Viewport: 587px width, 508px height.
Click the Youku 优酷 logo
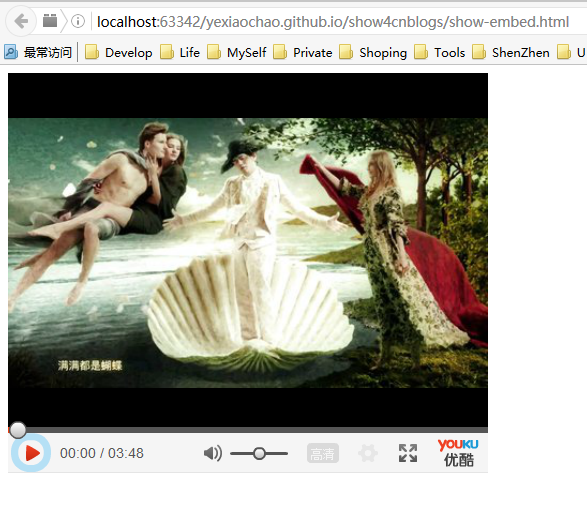[x=458, y=453]
